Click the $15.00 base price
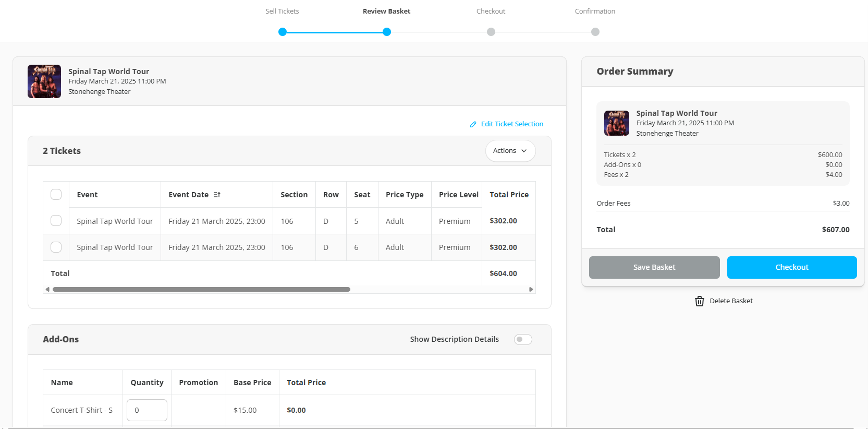868x429 pixels. point(245,410)
